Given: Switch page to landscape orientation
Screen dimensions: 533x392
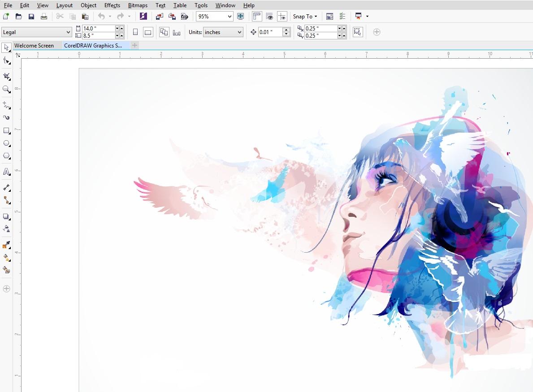Looking at the screenshot, I should pyautogui.click(x=148, y=32).
